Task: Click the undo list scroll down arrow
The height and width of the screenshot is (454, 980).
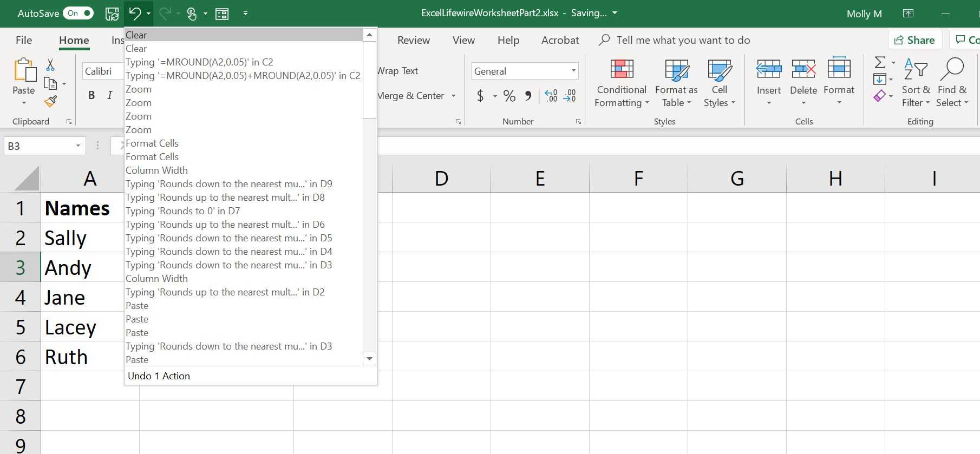Action: (369, 359)
